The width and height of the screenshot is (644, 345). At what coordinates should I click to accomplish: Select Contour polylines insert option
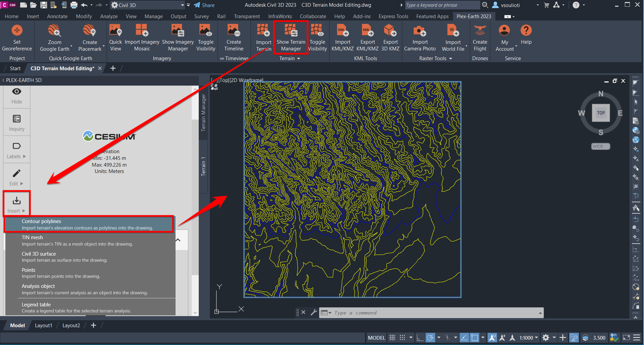pos(90,224)
